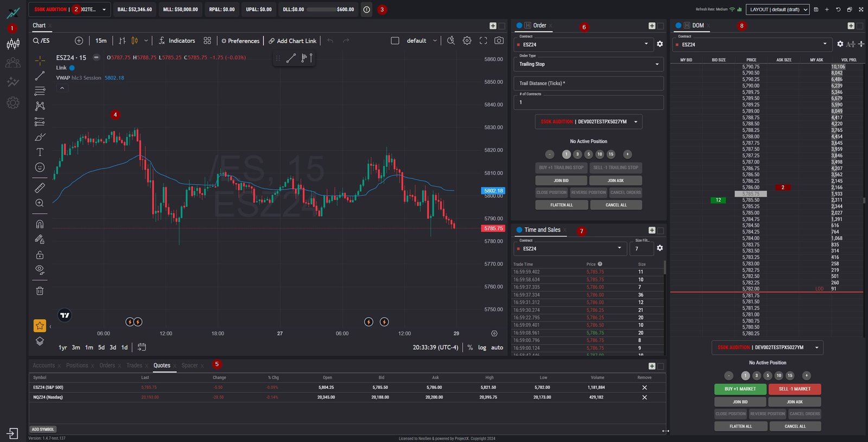Switch to the Orders tab
Screen dimensions: 868x442
coord(107,366)
